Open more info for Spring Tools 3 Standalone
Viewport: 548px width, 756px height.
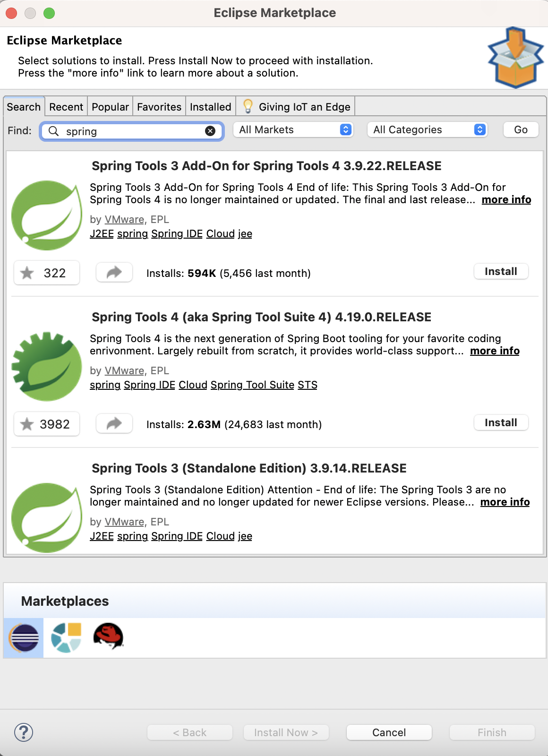click(x=505, y=502)
